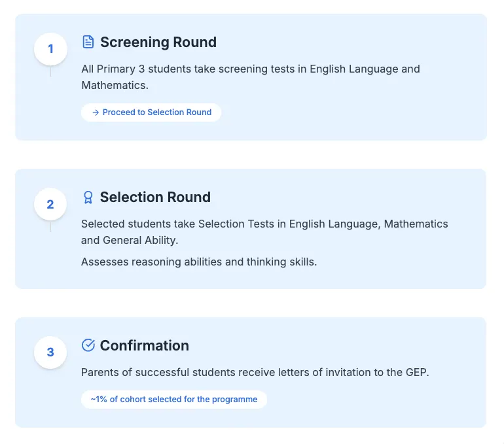Click the Confirmation heading
The image size is (504, 444).
tap(144, 345)
